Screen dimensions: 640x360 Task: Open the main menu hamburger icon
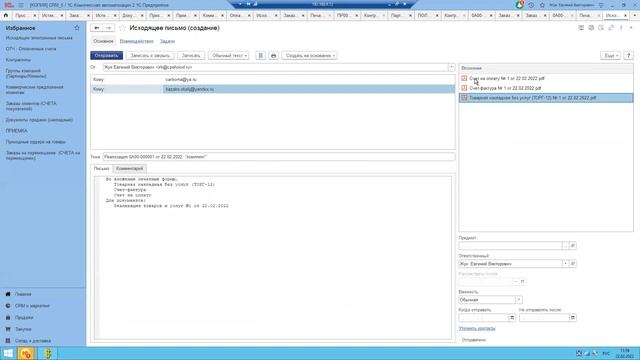(x=21, y=5)
